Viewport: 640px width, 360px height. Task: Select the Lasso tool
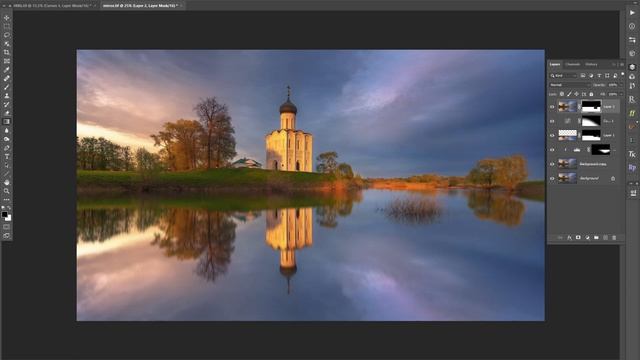point(7,35)
